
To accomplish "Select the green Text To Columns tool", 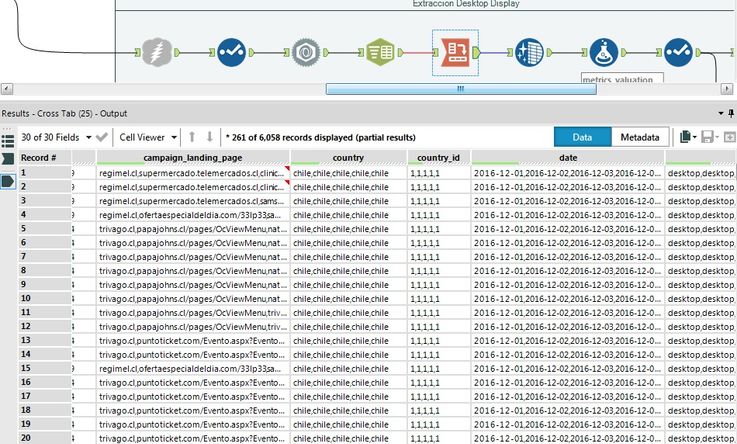I will tap(380, 52).
